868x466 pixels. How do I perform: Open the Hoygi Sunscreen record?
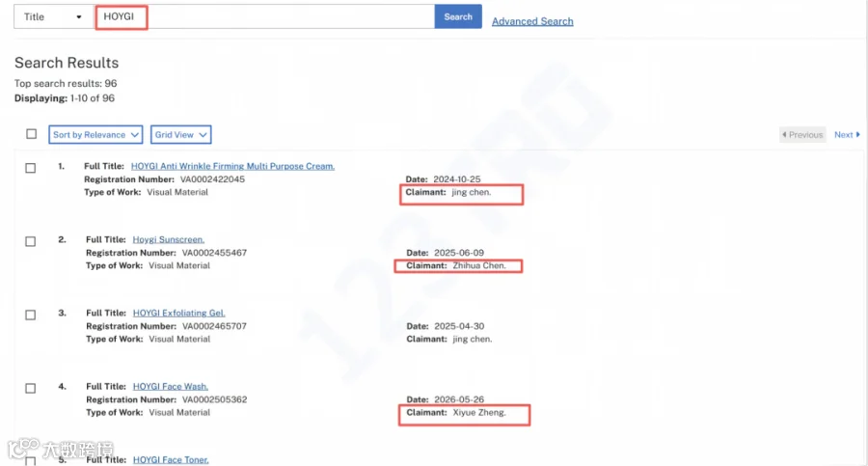168,239
